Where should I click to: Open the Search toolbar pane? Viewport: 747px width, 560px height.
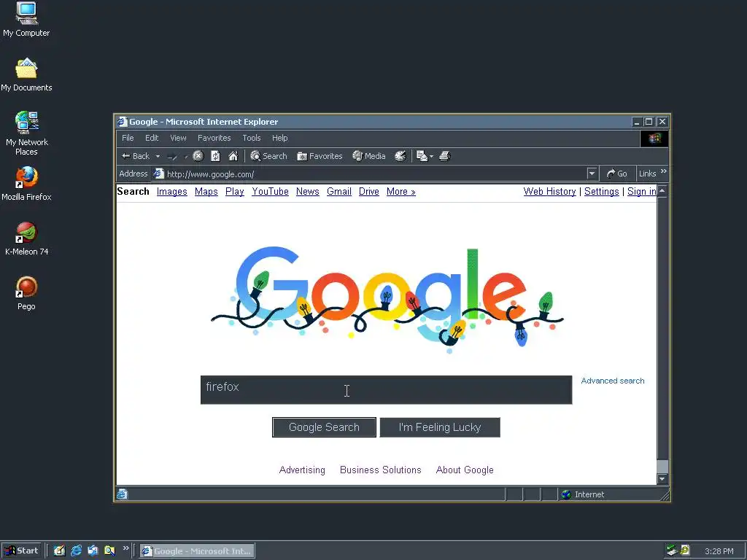coord(268,156)
